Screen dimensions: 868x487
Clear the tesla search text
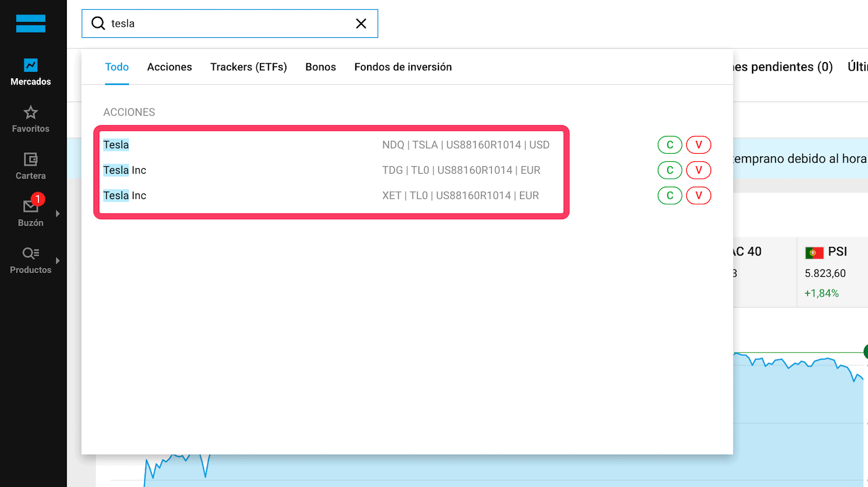click(x=361, y=24)
